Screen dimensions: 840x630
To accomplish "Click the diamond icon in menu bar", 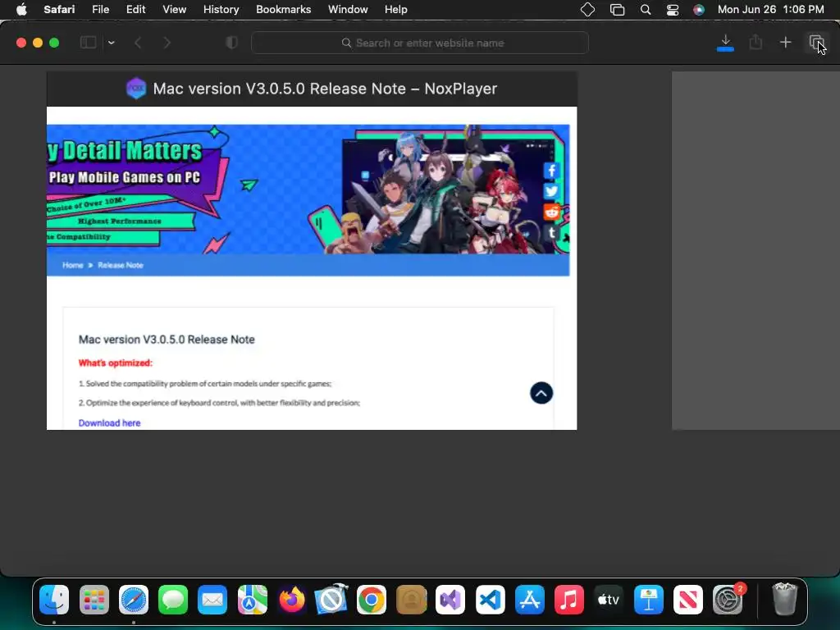I will [587, 10].
